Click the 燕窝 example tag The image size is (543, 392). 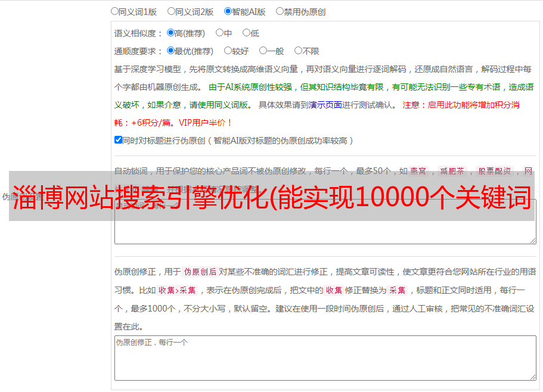pos(418,171)
